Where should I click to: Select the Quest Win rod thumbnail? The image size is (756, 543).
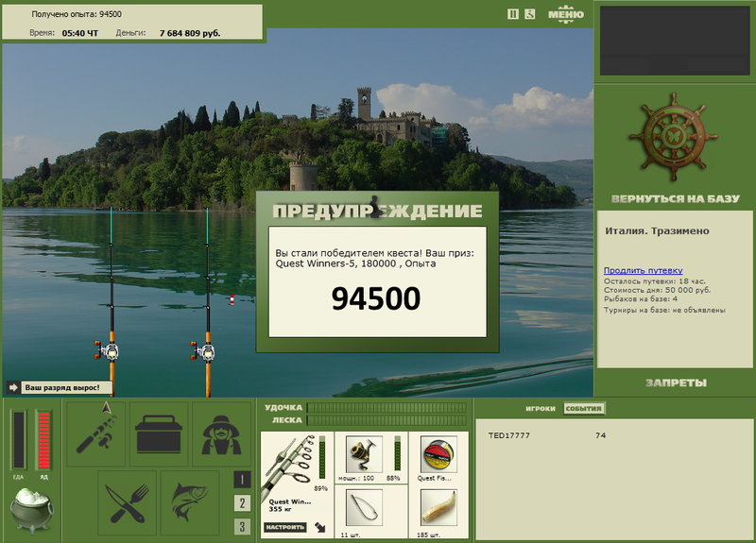[x=289, y=467]
